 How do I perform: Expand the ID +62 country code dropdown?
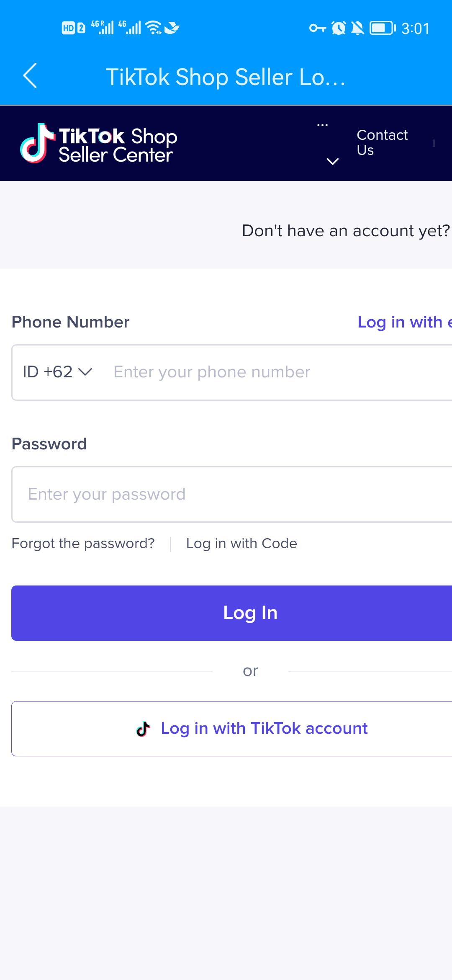(x=57, y=372)
